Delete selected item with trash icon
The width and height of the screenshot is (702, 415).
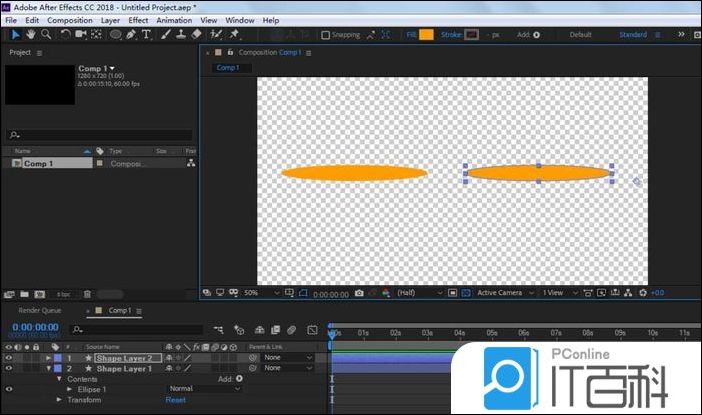(88, 294)
